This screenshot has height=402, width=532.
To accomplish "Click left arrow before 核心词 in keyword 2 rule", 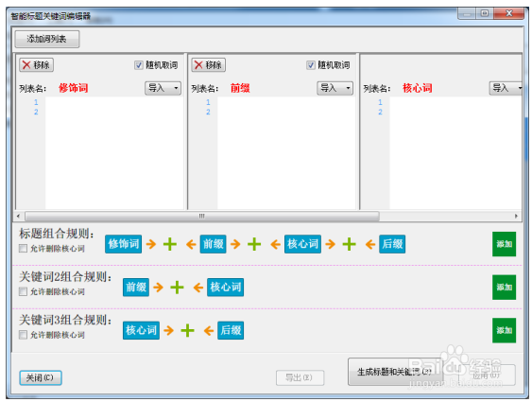I will coord(198,288).
